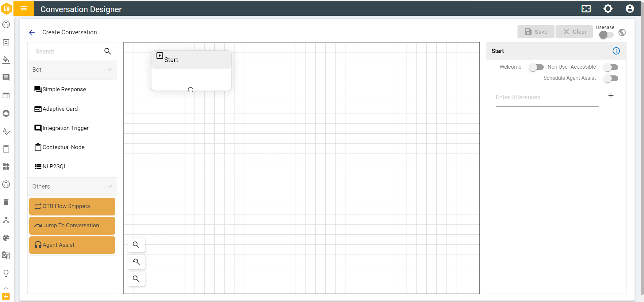Toggle the Usecase switch
The image size is (644, 302).
606,35
